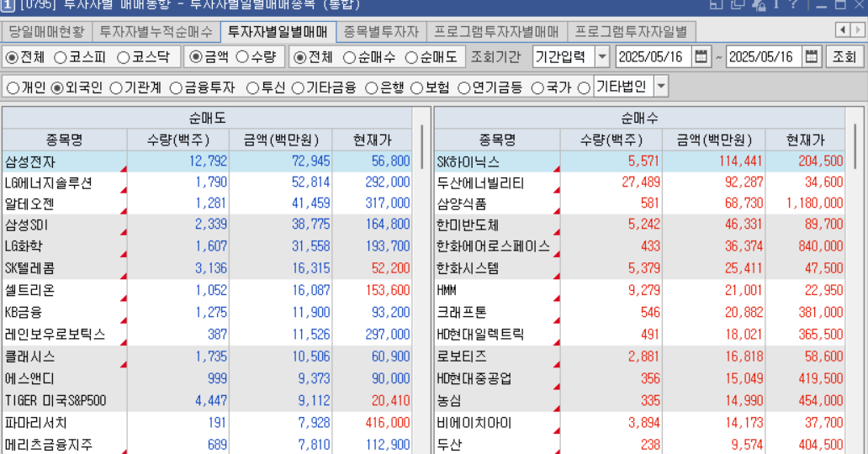This screenshot has height=454, width=868.
Task: Select the 비에이치아이 stock row
Action: pos(640,423)
